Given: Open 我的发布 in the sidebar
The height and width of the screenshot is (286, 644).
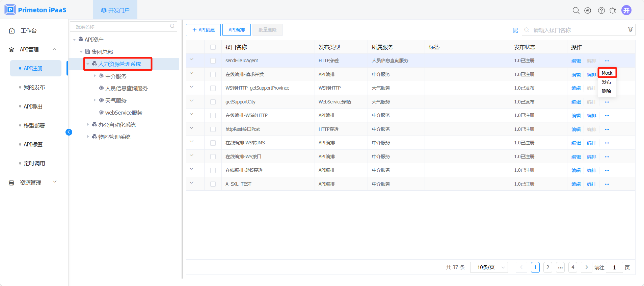Looking at the screenshot, I should click(x=34, y=88).
